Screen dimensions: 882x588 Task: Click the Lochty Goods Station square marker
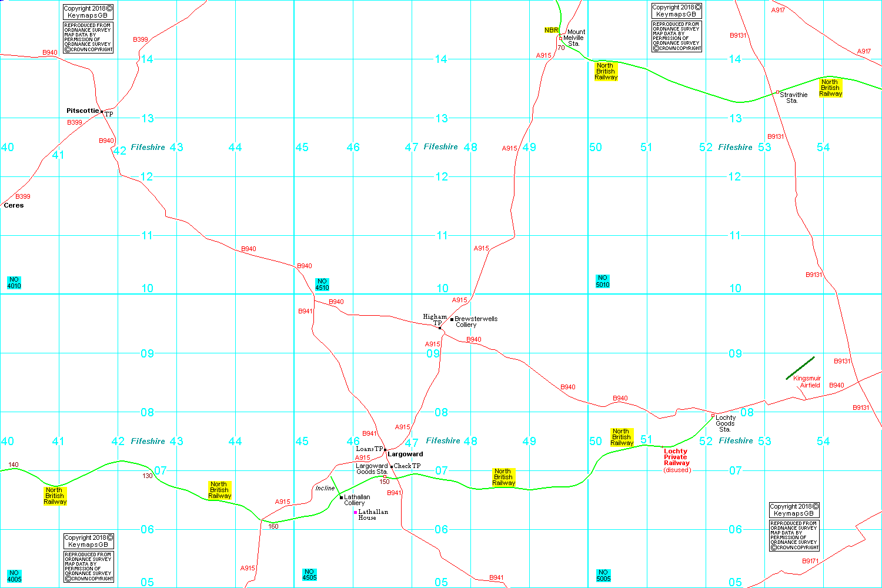(x=713, y=416)
